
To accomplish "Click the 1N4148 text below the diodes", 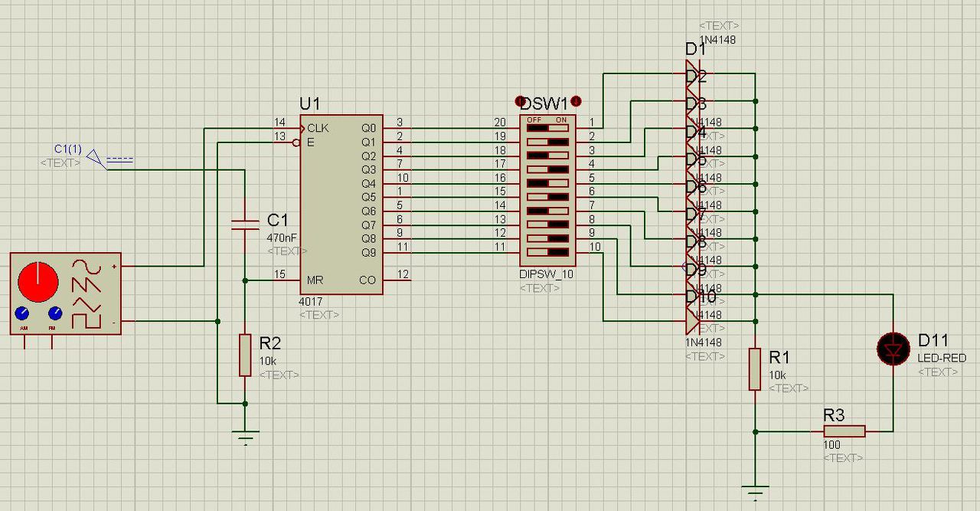I will (x=704, y=342).
